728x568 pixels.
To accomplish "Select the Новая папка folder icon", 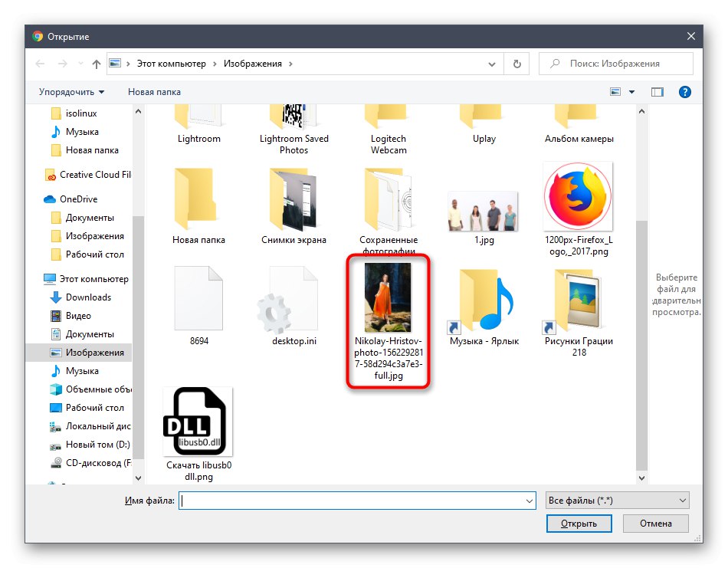I will [195, 199].
